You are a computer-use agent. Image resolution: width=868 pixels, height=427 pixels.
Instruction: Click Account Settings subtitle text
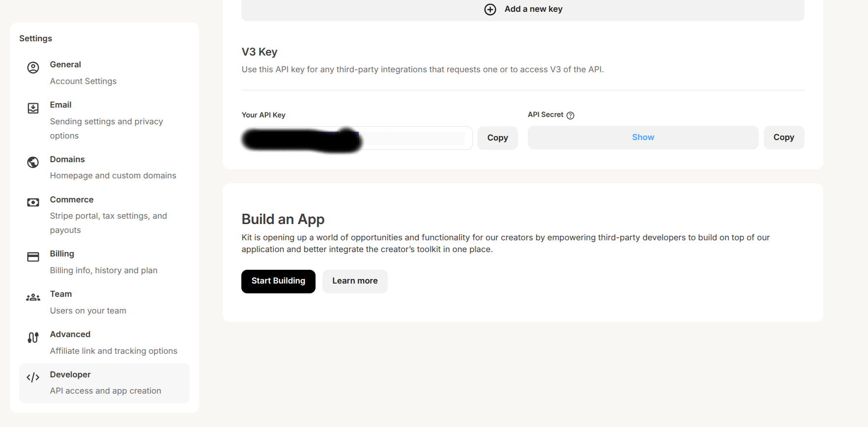(x=83, y=81)
